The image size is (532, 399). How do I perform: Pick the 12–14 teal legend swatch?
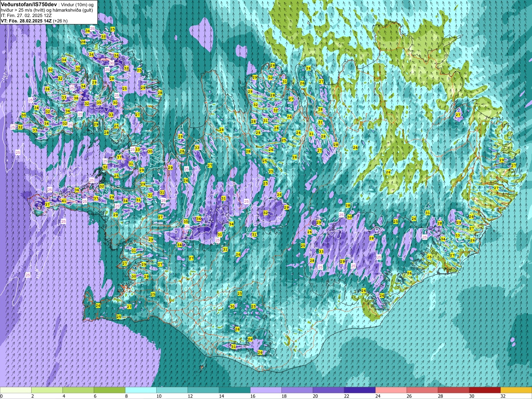[x=203, y=390]
